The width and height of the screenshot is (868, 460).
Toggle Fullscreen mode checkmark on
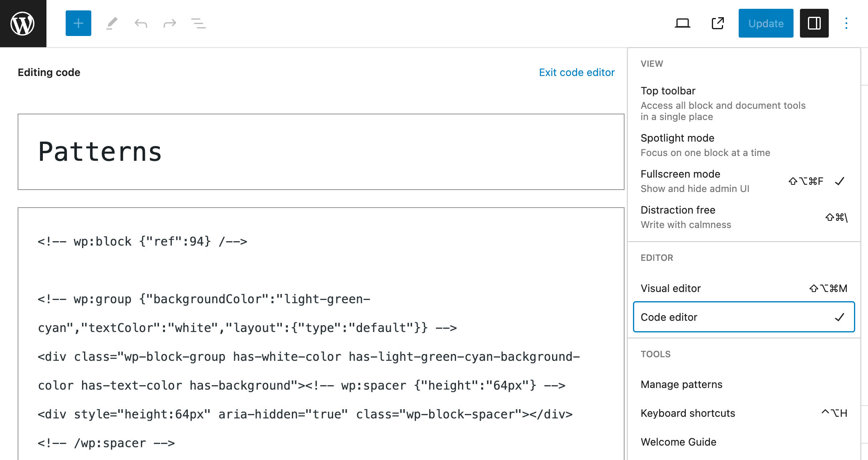pyautogui.click(x=840, y=181)
